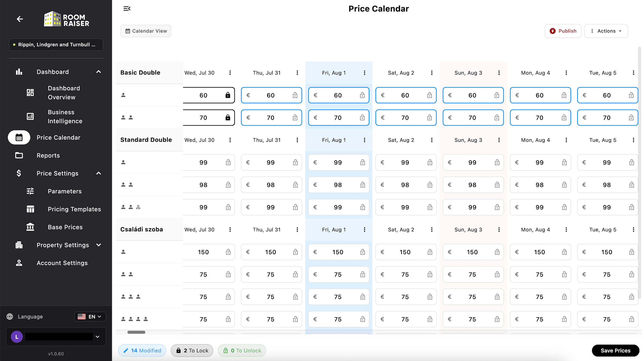644x361 pixels.
Task: Open the Actions dropdown
Action: tap(606, 31)
